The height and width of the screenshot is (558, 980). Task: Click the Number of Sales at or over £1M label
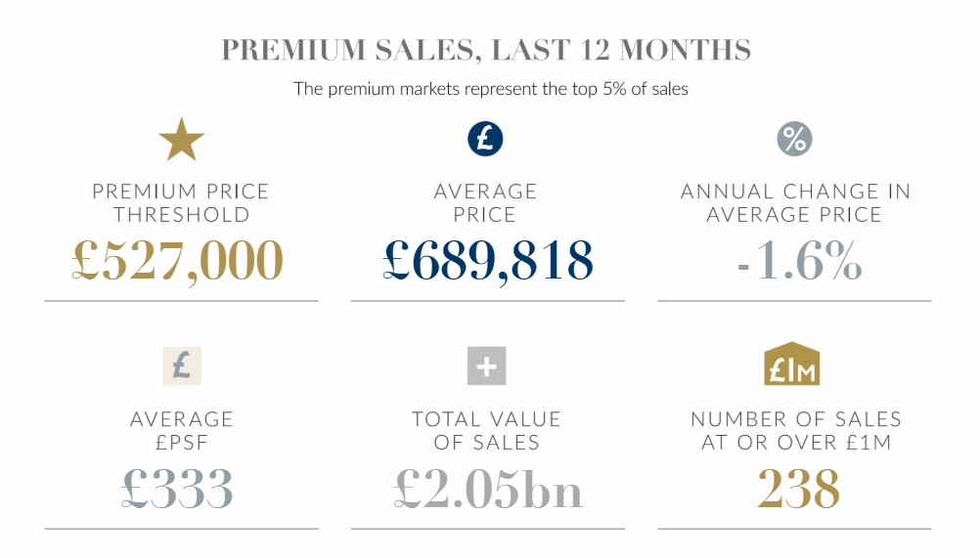point(795,430)
